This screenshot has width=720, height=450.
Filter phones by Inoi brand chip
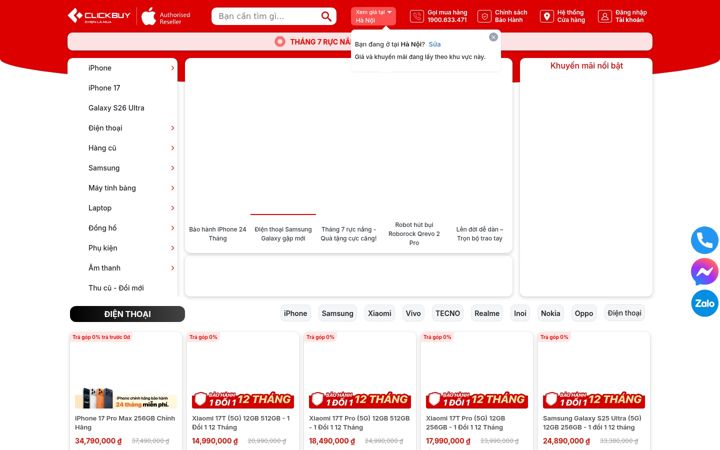520,313
